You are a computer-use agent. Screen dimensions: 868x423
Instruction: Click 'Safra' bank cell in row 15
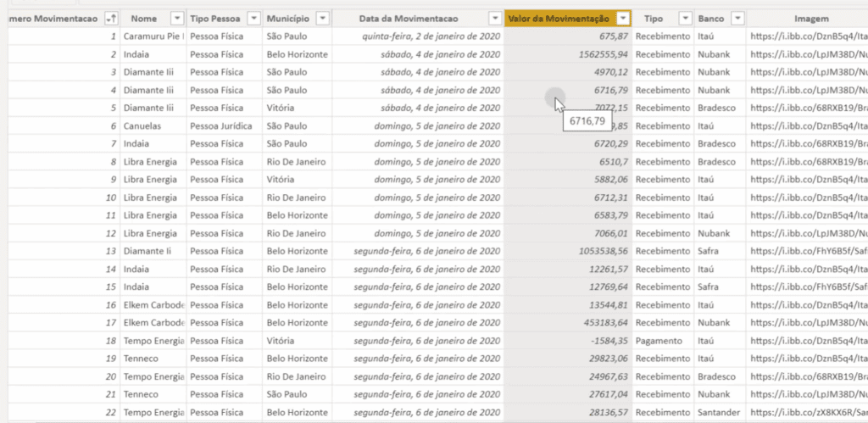click(x=721, y=287)
